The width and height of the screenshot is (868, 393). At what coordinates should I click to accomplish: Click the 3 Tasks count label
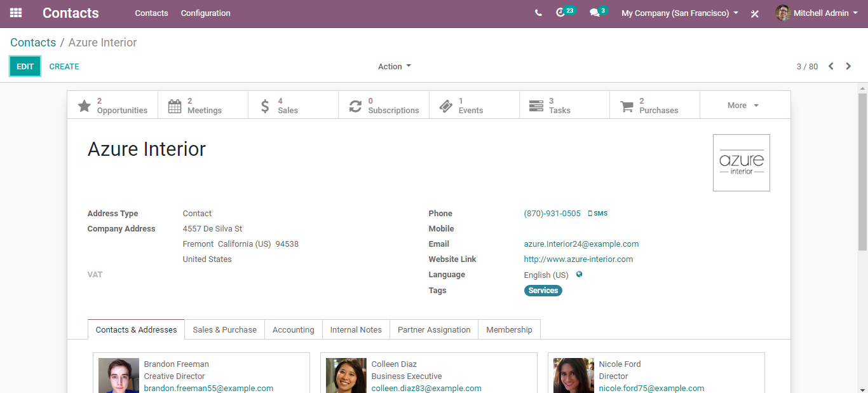click(x=560, y=106)
